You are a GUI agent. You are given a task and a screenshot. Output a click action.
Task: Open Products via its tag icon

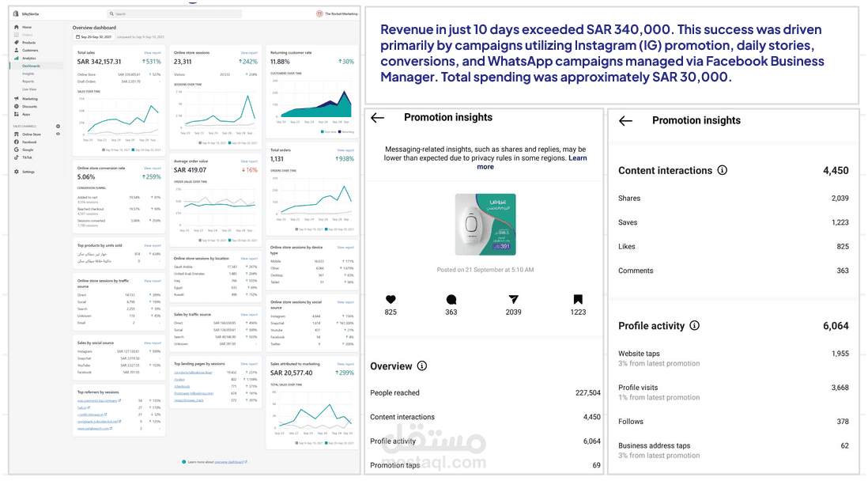17,43
